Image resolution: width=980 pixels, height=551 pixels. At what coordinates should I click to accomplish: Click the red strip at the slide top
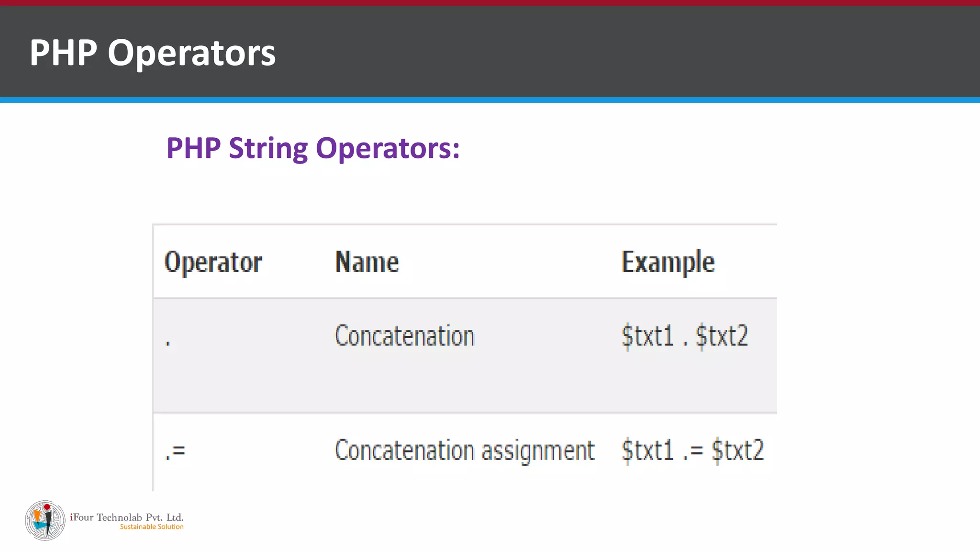[490, 2]
